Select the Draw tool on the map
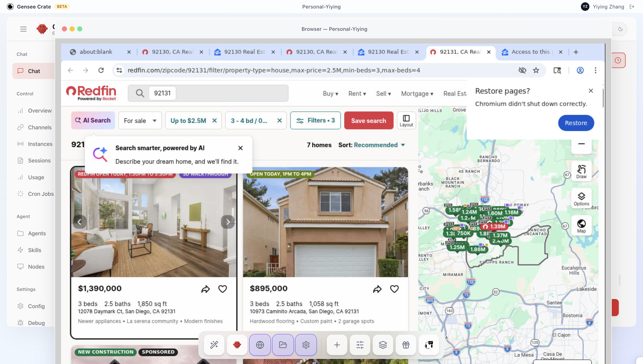Screen dimensions: 643x364 581,171
